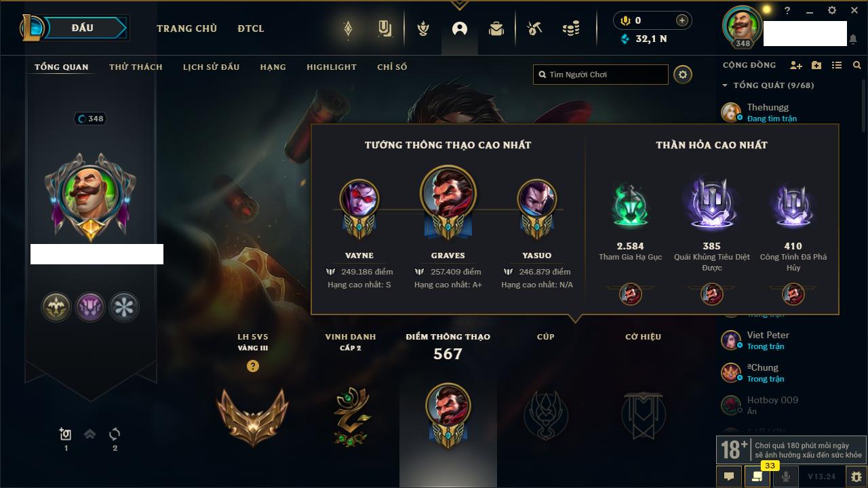Open the profile settings gear beside search
This screenshot has width=868, height=488.
click(x=683, y=75)
